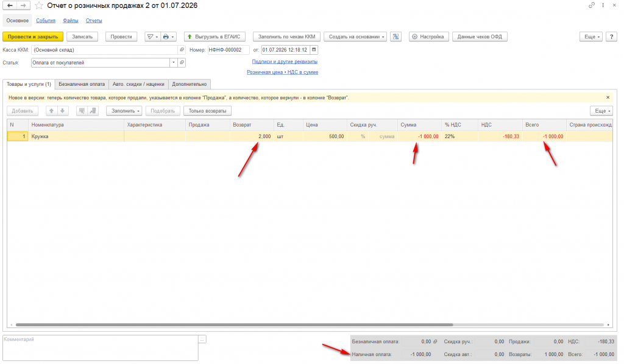
Task: Click the Записать button
Action: click(82, 37)
